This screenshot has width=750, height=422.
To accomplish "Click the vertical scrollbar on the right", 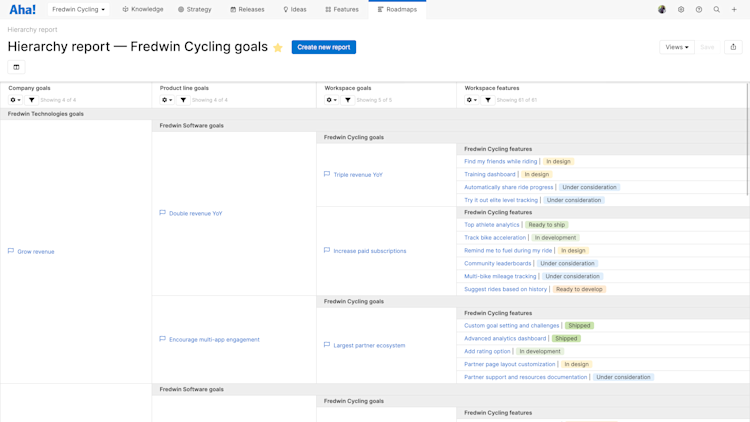I will [x=747, y=139].
